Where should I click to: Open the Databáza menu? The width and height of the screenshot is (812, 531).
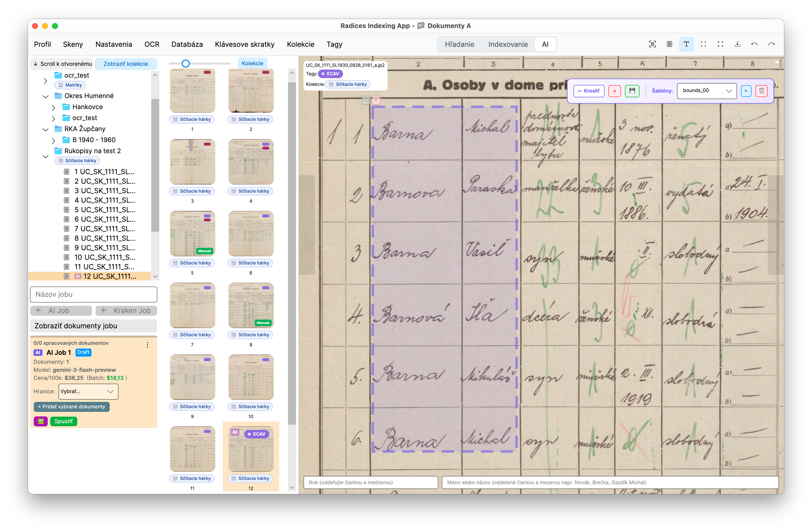tap(187, 44)
